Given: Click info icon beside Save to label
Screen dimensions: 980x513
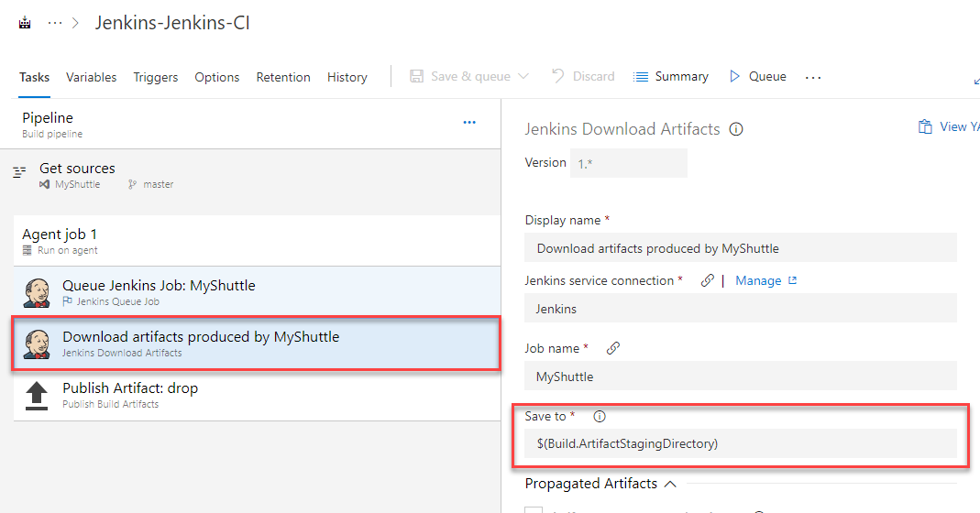Looking at the screenshot, I should pyautogui.click(x=599, y=416).
